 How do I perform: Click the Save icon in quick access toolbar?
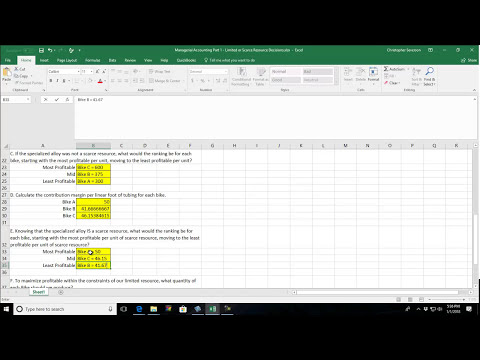point(41,50)
